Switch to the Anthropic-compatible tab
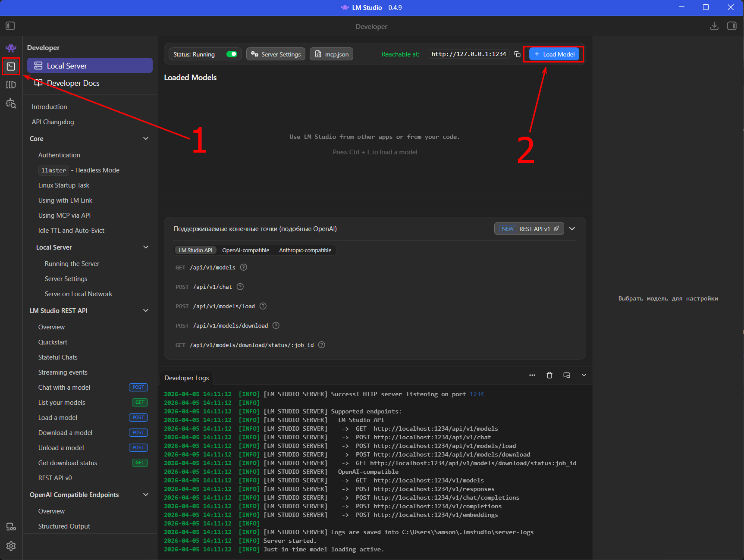 pos(305,250)
